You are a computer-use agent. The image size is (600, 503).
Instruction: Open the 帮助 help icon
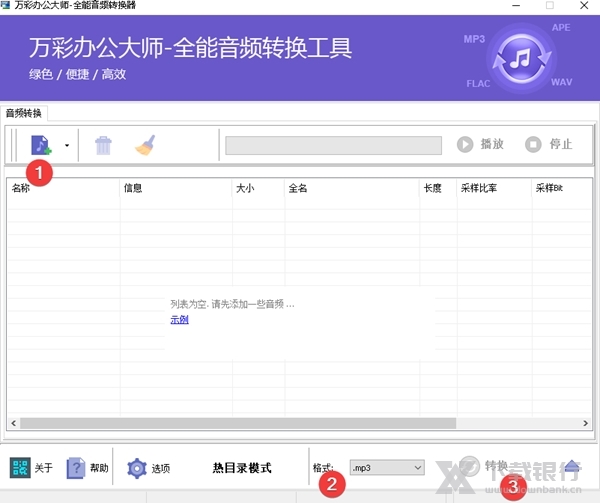[76, 467]
